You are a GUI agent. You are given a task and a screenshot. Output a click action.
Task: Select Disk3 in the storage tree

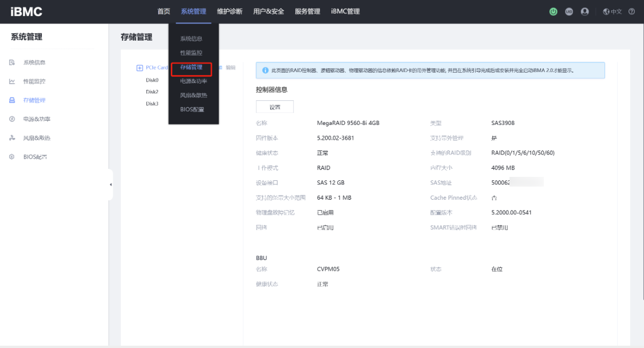(x=152, y=104)
